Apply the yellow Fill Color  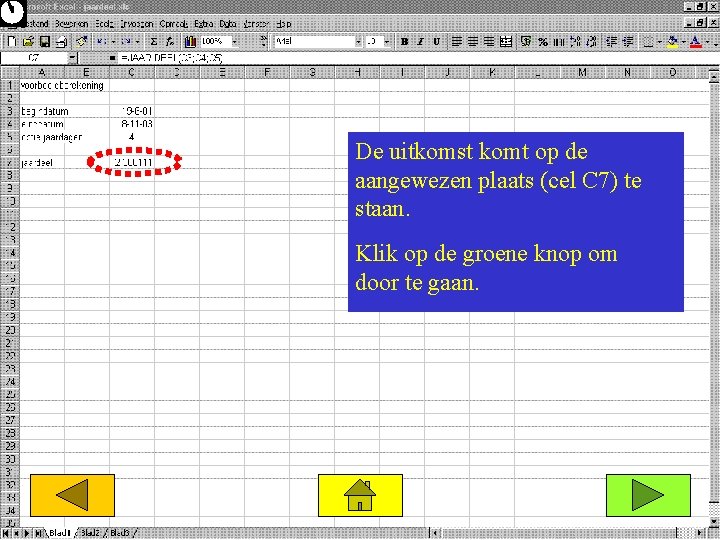(672, 42)
